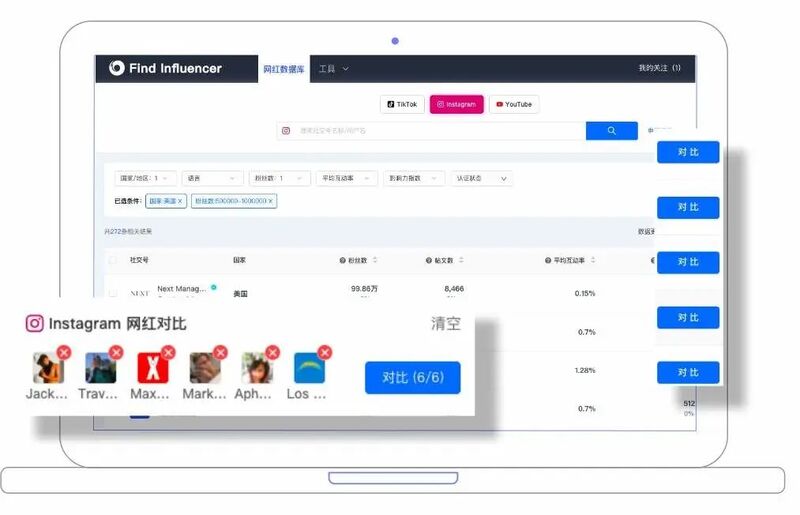Click the 99.86万 follower count
Viewport: 800px width, 515px height.
tap(364, 288)
